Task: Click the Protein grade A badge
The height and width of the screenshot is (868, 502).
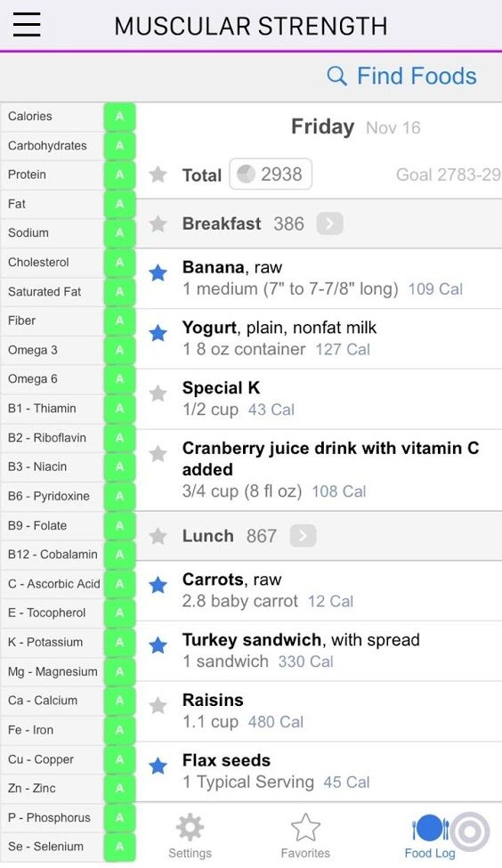Action: (x=119, y=174)
